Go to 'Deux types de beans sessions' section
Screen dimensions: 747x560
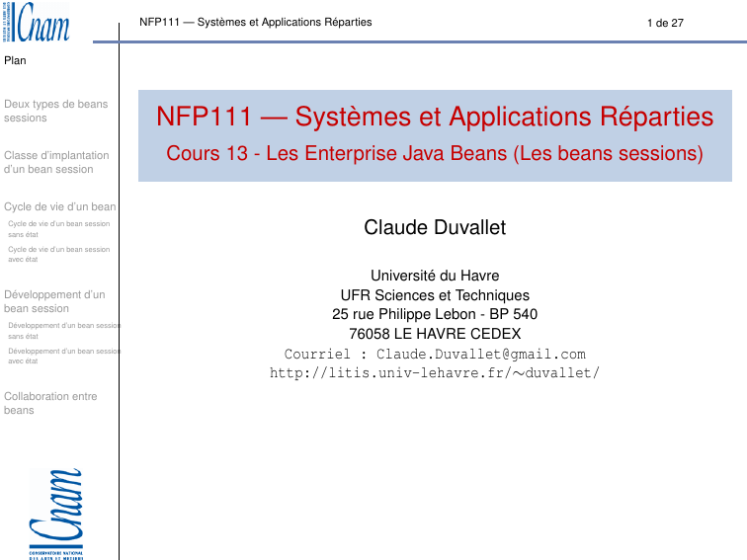pos(55,111)
